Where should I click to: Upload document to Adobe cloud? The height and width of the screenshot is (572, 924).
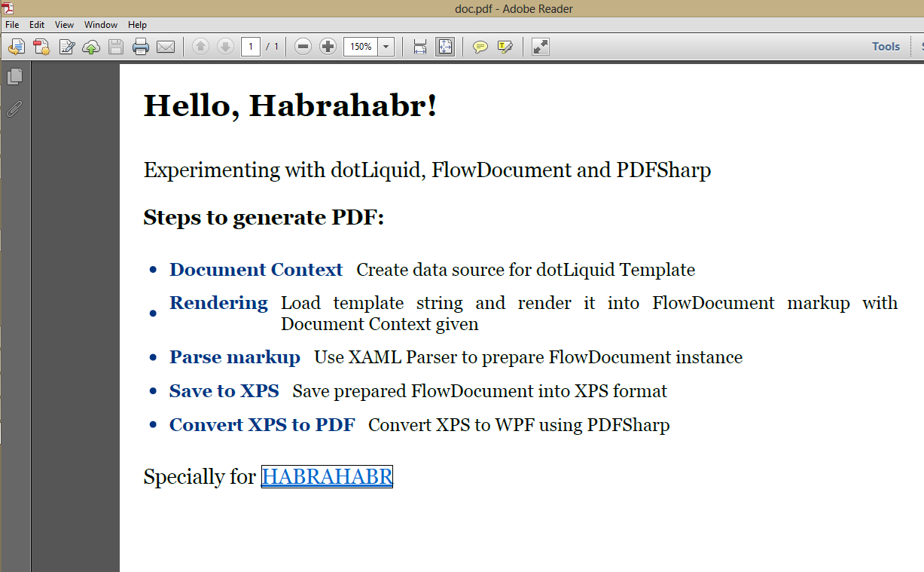90,46
